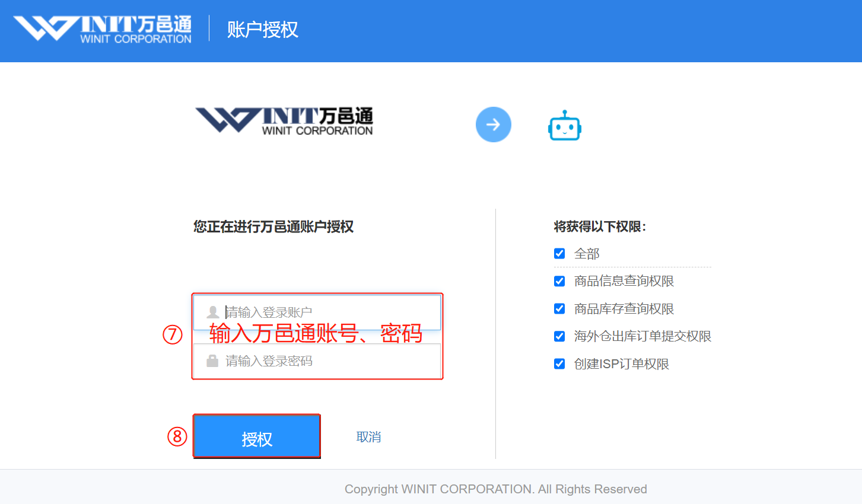Disable 海外仓出库订单提交权限 checkbox
Screen dimensions: 862x504
559,336
